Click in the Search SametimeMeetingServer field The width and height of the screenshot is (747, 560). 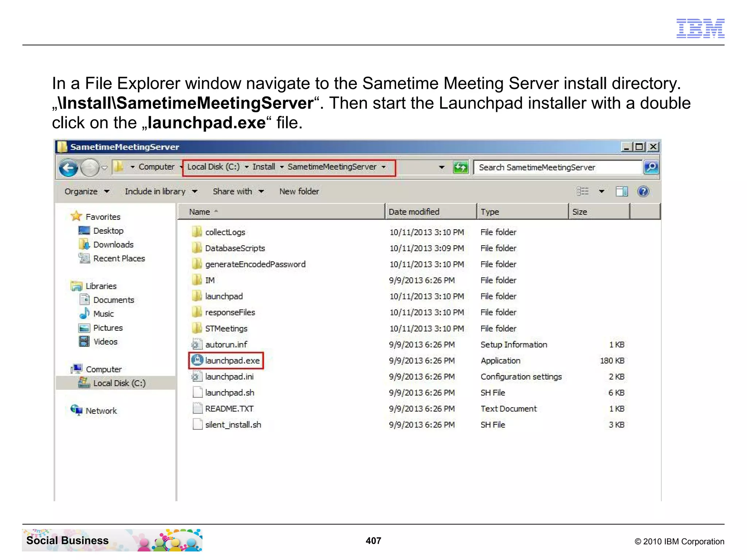[x=557, y=167]
